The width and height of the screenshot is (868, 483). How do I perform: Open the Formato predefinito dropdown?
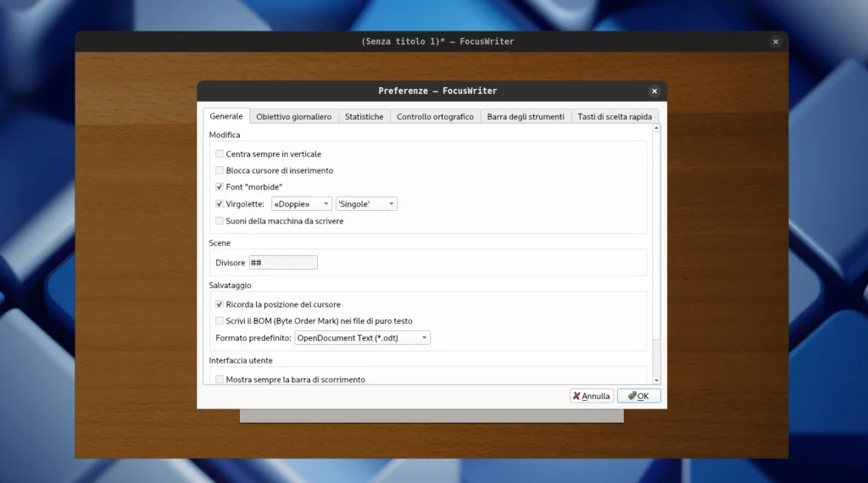click(362, 338)
